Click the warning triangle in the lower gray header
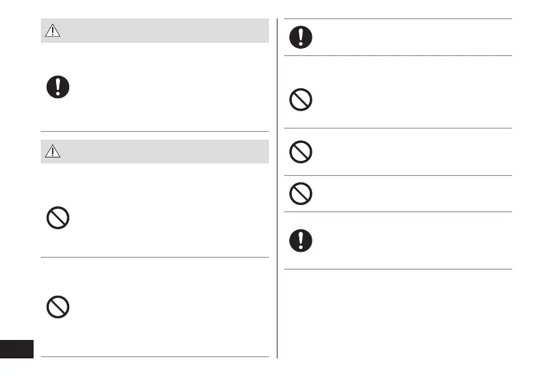Screen dimensions: 553x392 coord(52,152)
